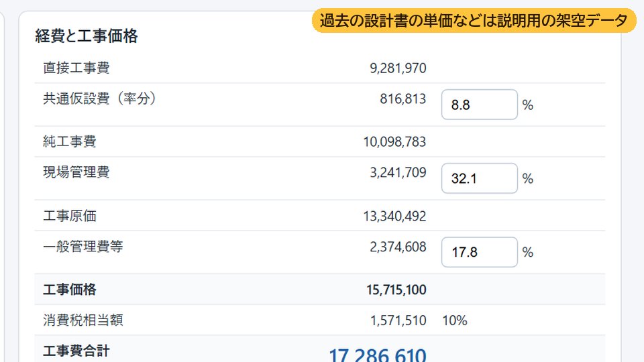Click the 工事原価 label
This screenshot has height=362, width=644.
click(x=69, y=215)
